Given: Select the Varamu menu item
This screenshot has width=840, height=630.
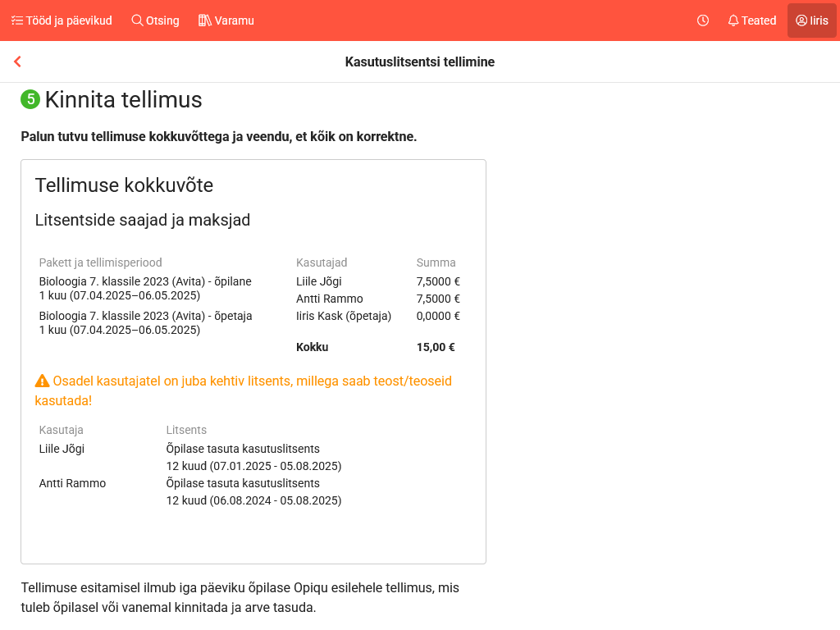Looking at the screenshot, I should (x=234, y=21).
